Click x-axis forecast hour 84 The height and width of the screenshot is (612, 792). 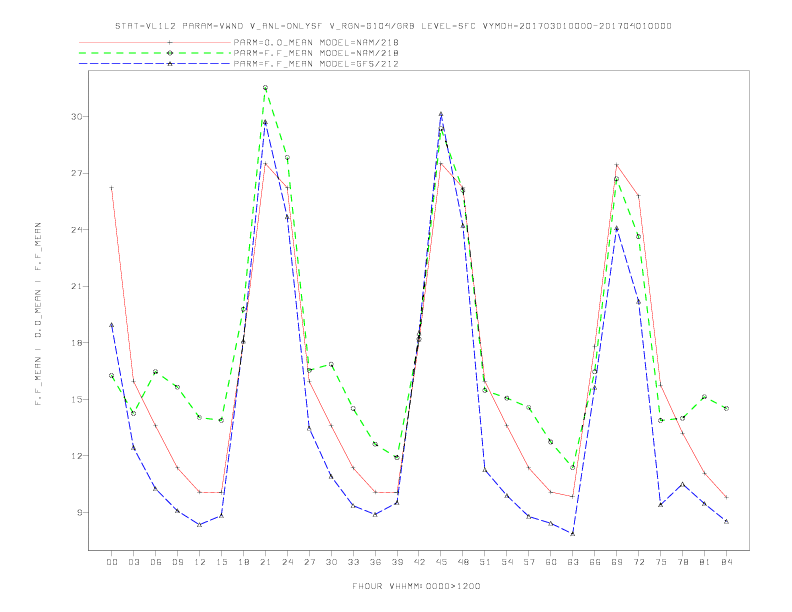(727, 562)
